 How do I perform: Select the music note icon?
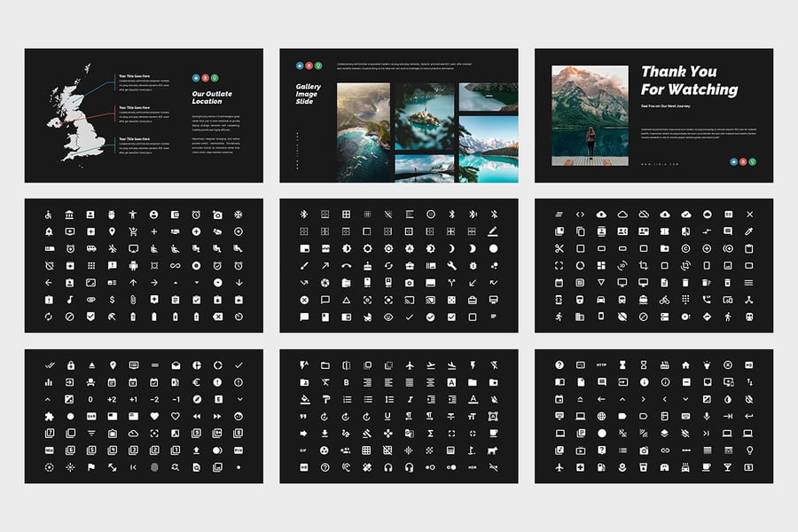tap(69, 299)
